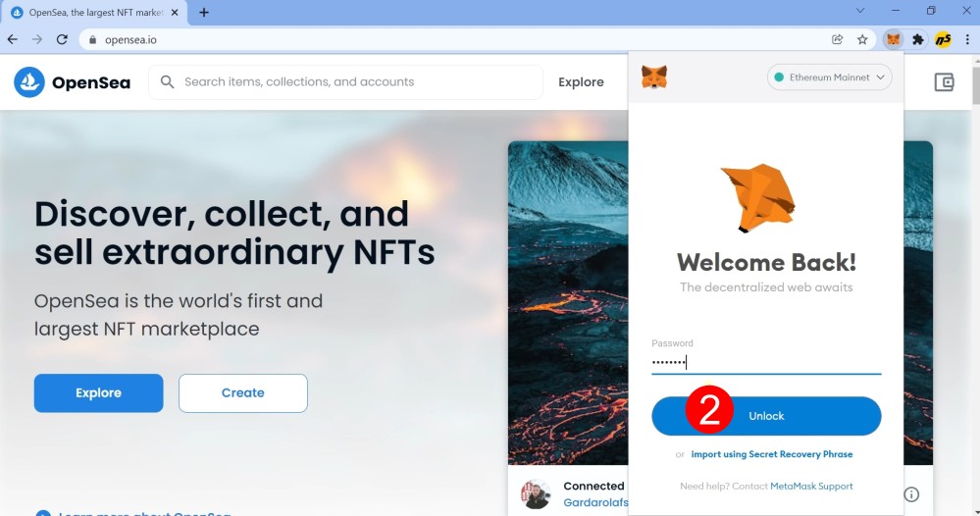Click the search items and collections field
This screenshot has height=516, width=980.
[345, 81]
